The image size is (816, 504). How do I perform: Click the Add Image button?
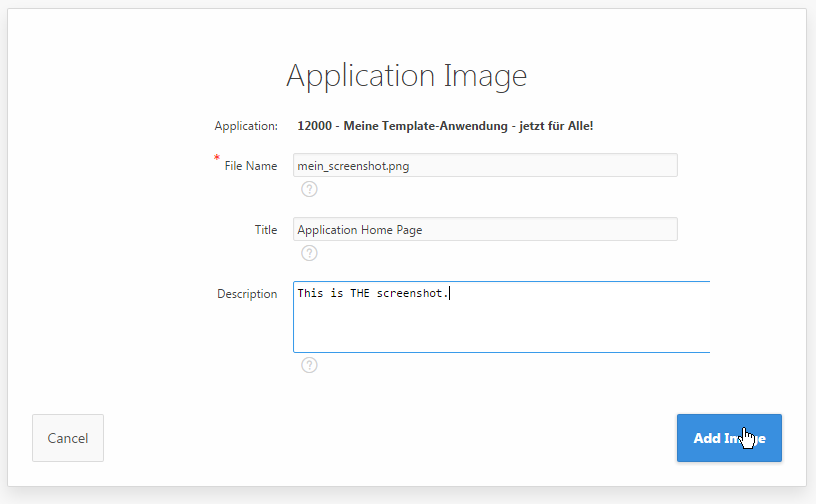(729, 438)
